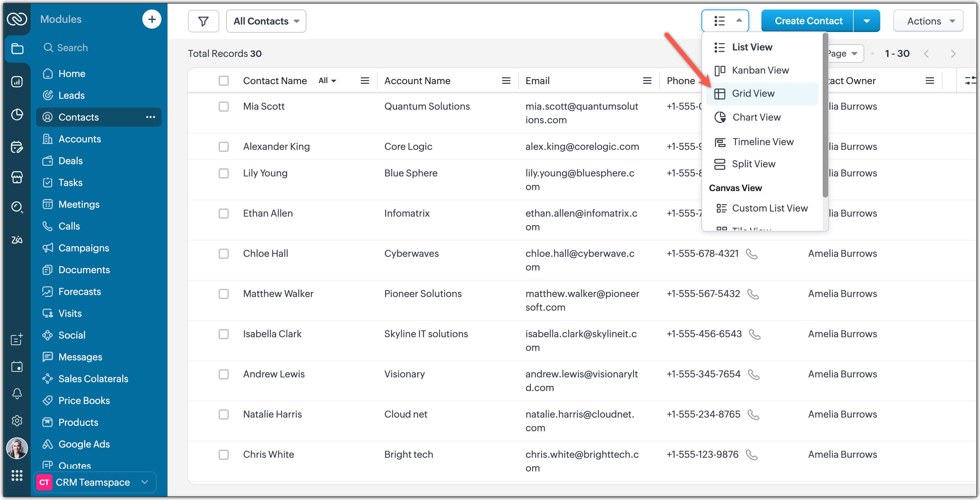Open Matthew Walker contact record
Image resolution: width=980 pixels, height=500 pixels.
[x=278, y=294]
